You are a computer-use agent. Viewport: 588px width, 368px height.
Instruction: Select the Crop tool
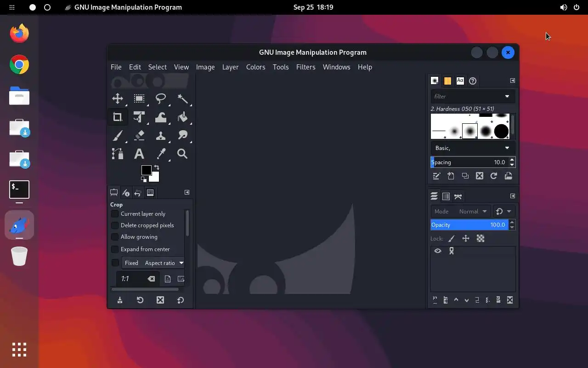pos(118,117)
